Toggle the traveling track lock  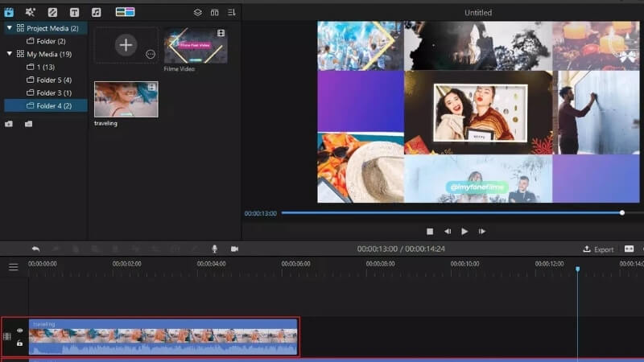pyautogui.click(x=19, y=343)
